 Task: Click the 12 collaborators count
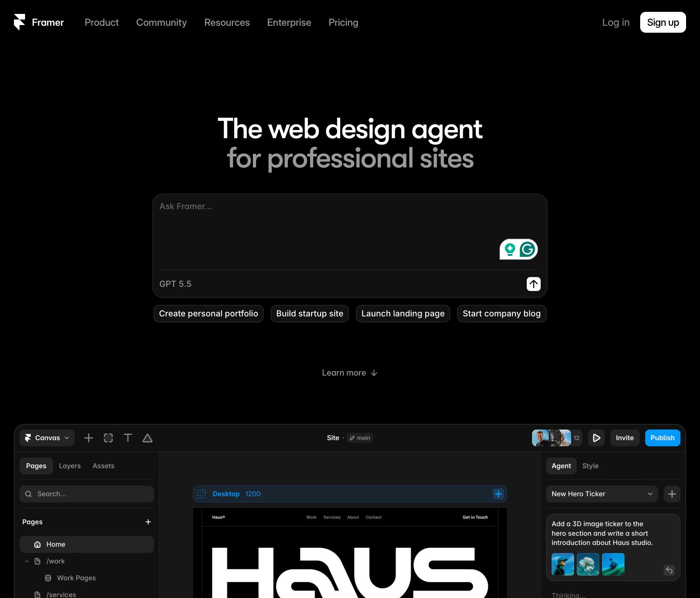[x=576, y=438]
